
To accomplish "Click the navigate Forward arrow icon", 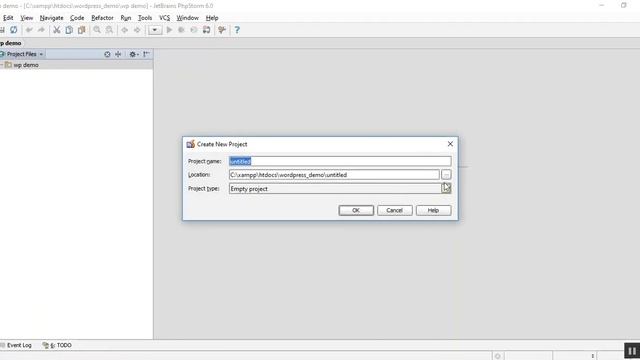I will click(x=137, y=30).
